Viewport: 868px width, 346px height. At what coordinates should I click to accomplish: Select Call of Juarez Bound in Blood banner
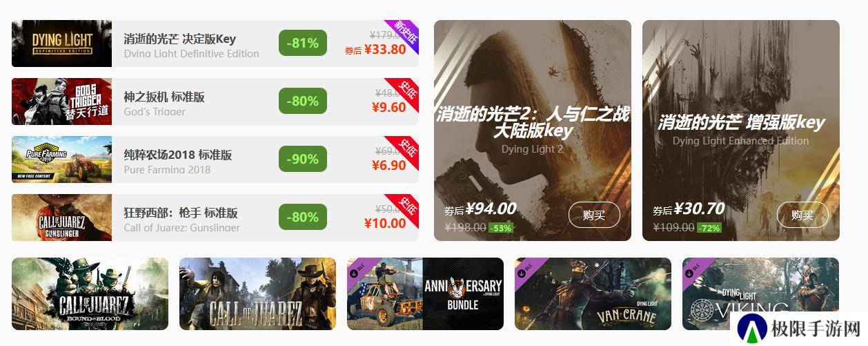(90, 294)
